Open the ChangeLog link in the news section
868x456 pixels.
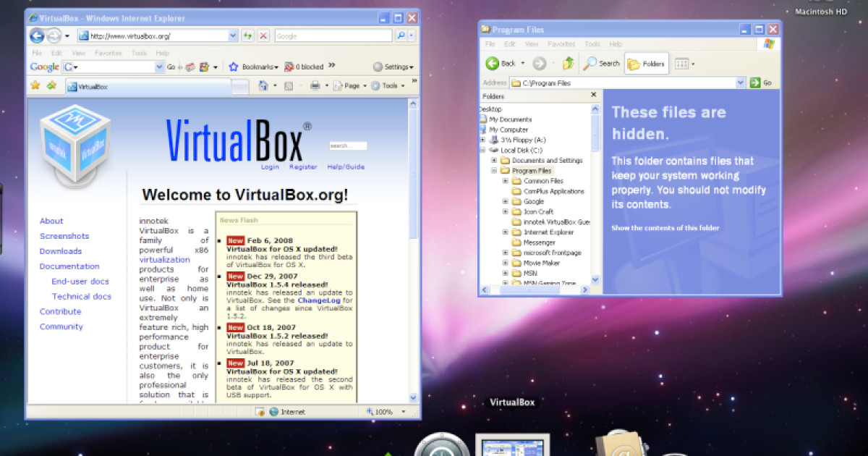coord(320,299)
